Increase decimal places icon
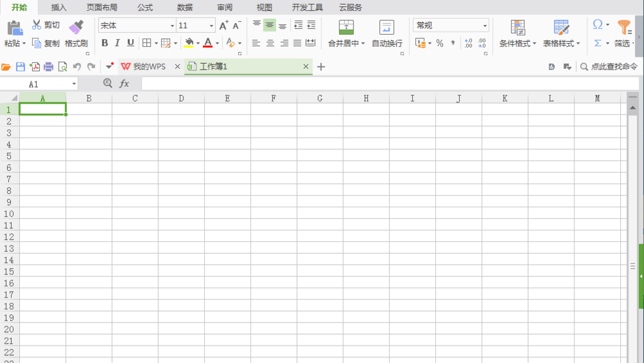Screen dimensions: 644x363 [x=469, y=43]
